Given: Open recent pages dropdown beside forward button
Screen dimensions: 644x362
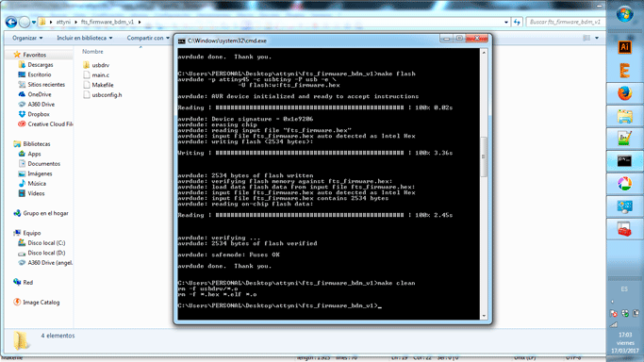Looking at the screenshot, I should tap(34, 23).
